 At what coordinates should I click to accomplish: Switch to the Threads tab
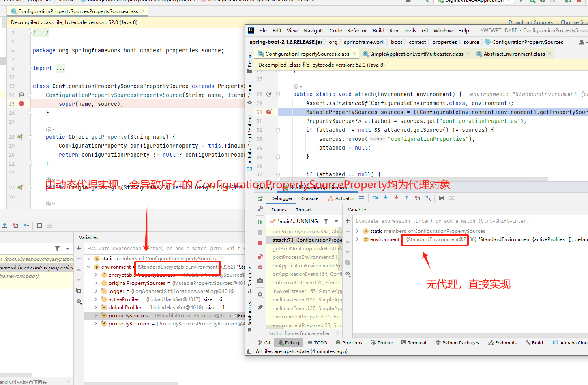click(304, 210)
